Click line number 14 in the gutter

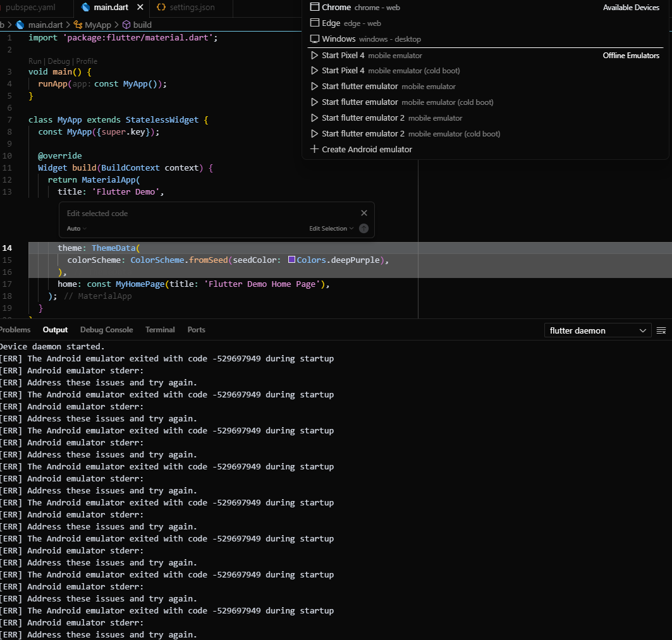click(x=8, y=248)
